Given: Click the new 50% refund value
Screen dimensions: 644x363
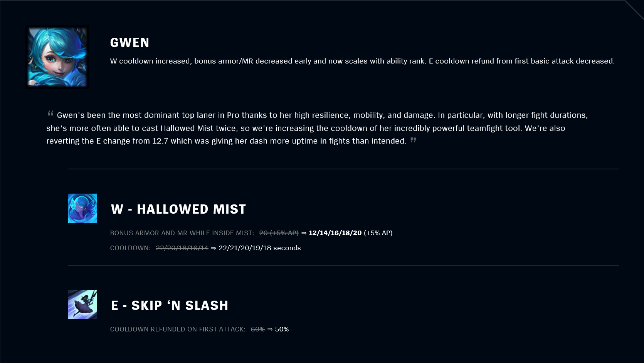Looking at the screenshot, I should coord(282,329).
